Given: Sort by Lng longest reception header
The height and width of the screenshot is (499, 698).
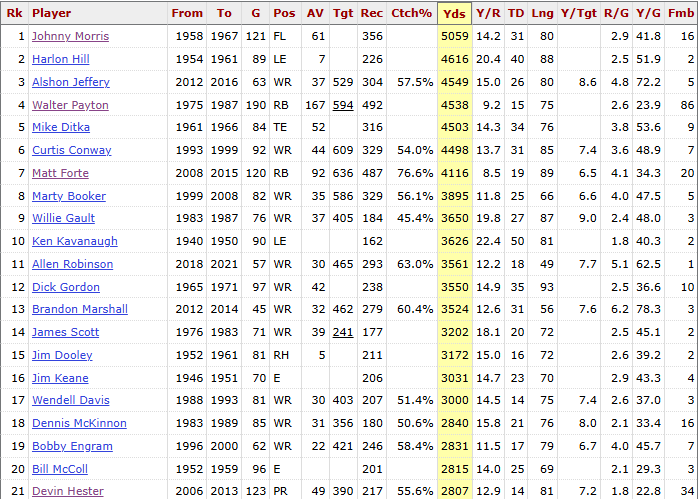Looking at the screenshot, I should coord(542,13).
